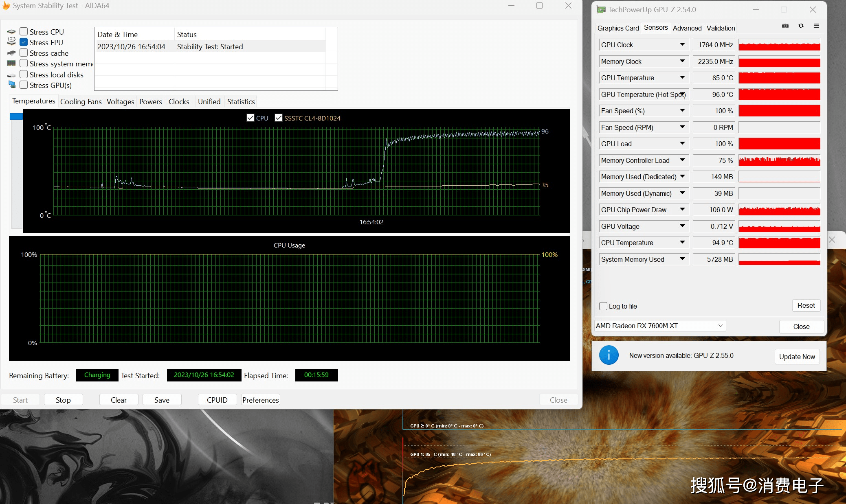Open CPUID from AIDA64 buttons

(217, 400)
